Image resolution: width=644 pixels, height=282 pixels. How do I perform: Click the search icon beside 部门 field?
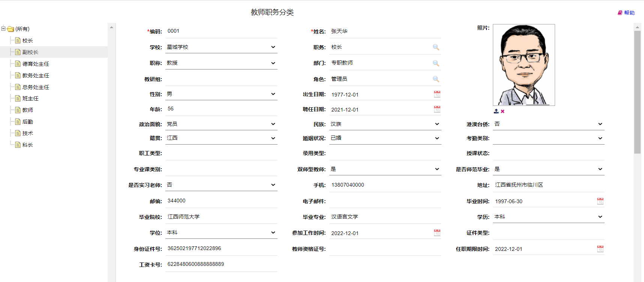click(x=436, y=63)
